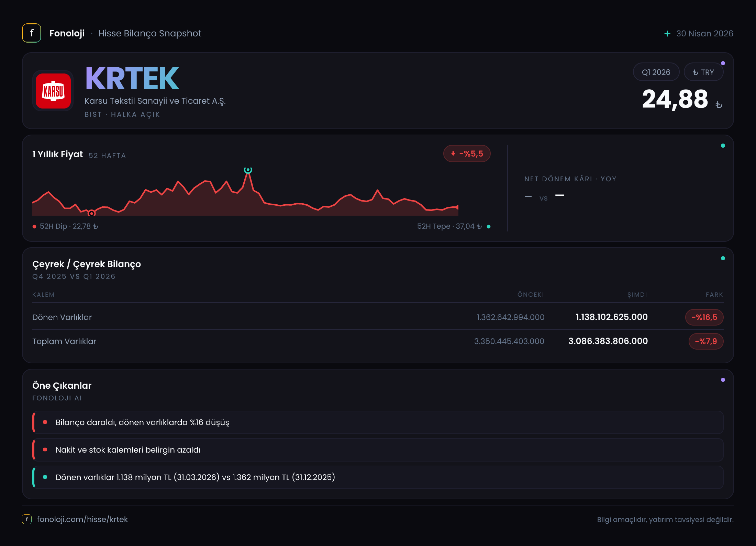This screenshot has height=546, width=756.
Task: Click the red down-arrow icon in the -%5,5 badge
Action: click(x=453, y=153)
